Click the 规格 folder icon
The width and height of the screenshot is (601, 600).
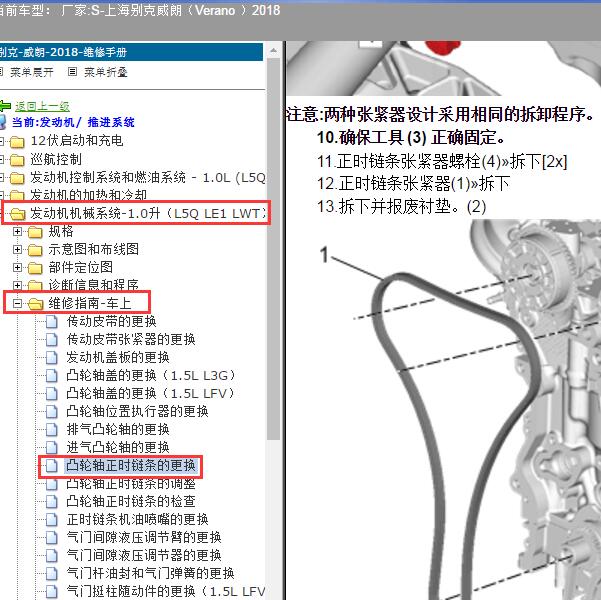point(35,232)
